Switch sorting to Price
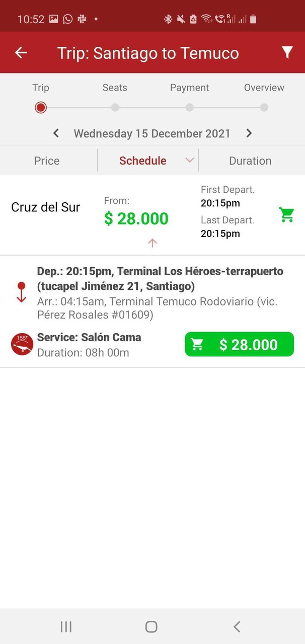This screenshot has width=305, height=644. (x=46, y=160)
